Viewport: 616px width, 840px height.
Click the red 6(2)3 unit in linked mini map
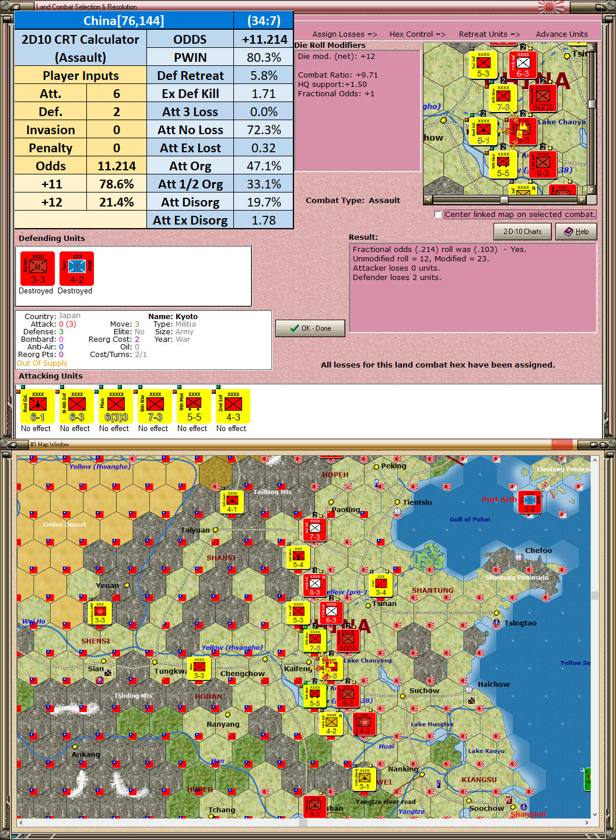(542, 98)
